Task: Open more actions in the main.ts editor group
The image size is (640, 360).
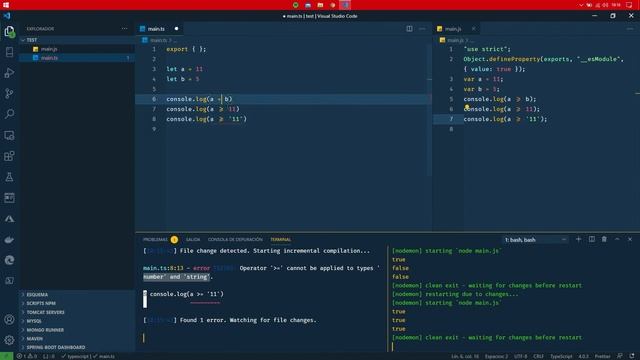Action: [x=422, y=29]
